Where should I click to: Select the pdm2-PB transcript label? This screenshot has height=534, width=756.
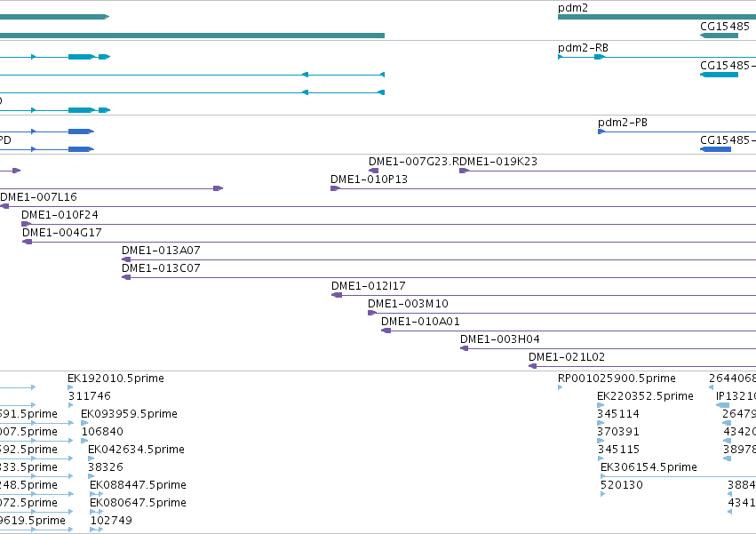tap(623, 123)
